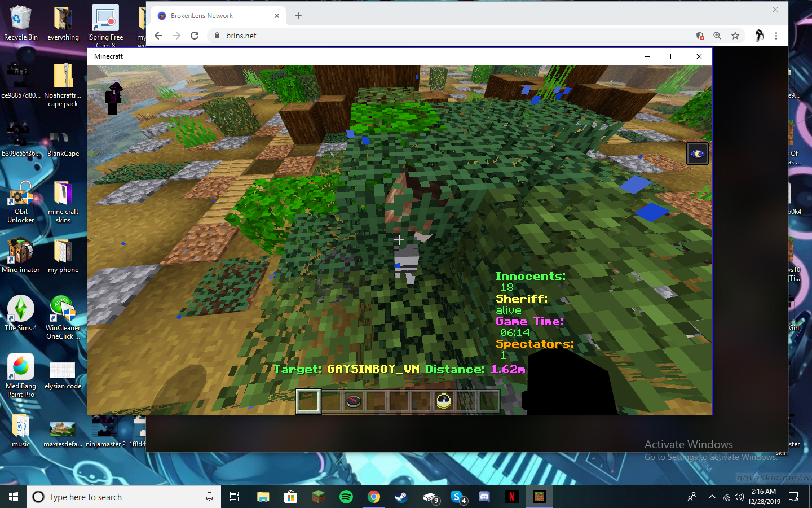Switch to the BrokenLens Network tab
Screen dimensions: 812x508
[217, 16]
